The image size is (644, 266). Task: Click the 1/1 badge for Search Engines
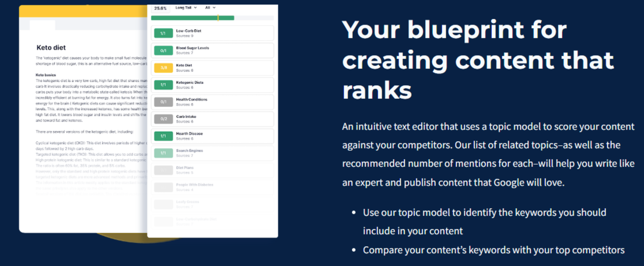[163, 153]
